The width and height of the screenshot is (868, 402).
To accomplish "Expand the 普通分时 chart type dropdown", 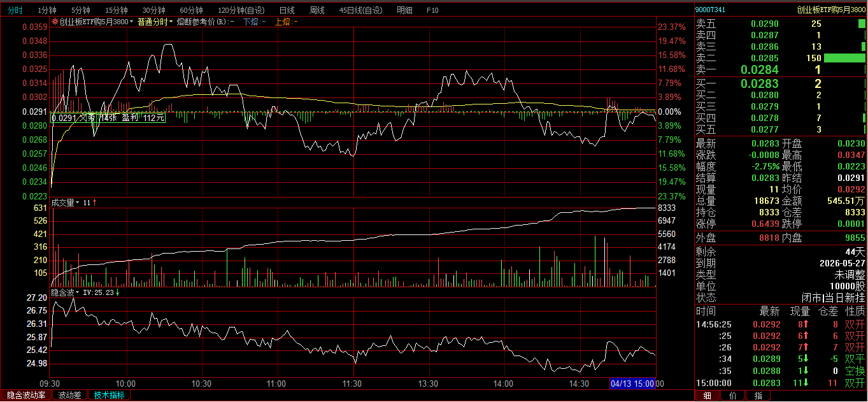I will click(x=155, y=22).
